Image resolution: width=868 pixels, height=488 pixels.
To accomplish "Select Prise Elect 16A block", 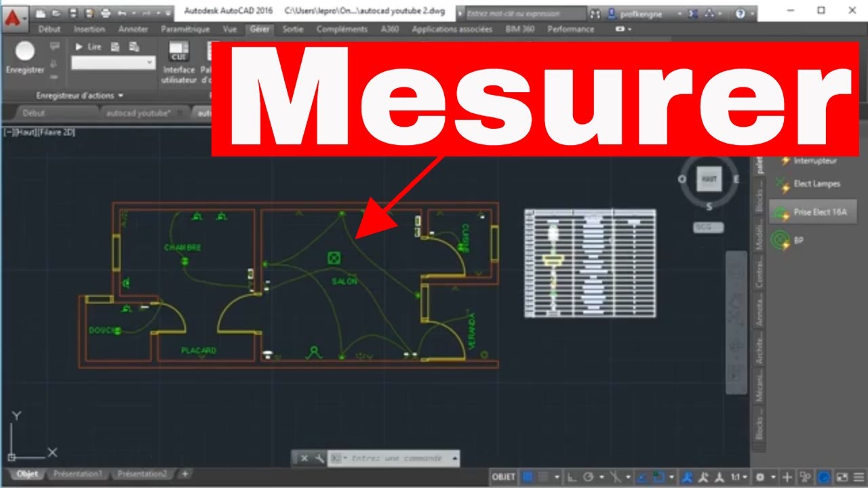I will [812, 212].
